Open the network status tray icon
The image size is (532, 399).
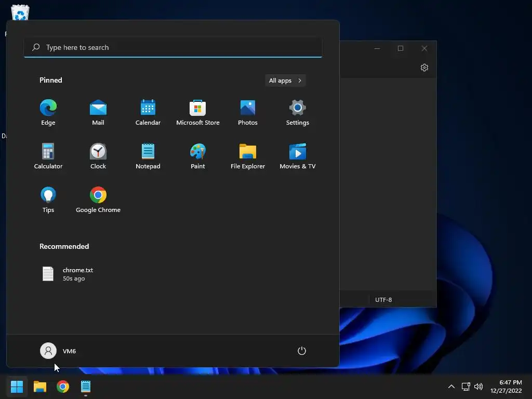point(465,387)
